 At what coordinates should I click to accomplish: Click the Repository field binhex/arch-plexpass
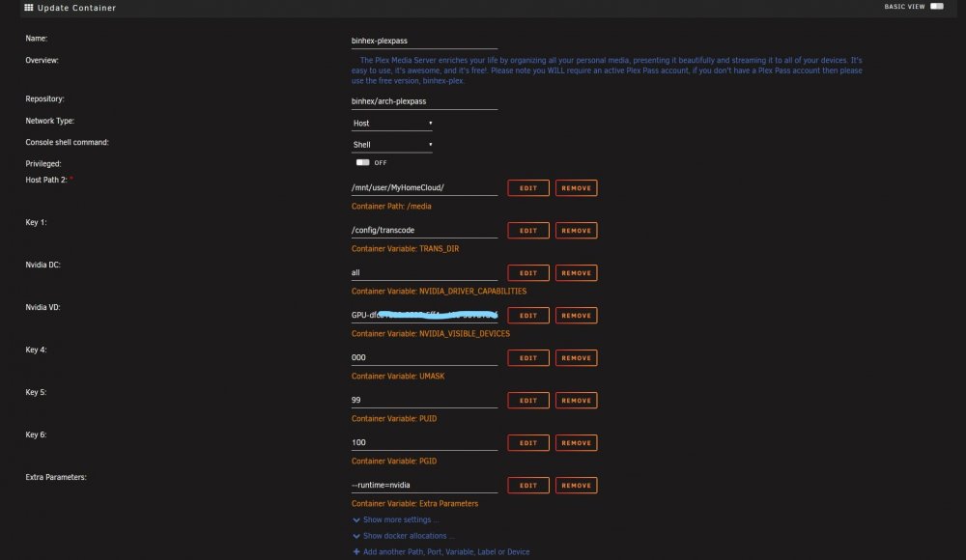point(424,101)
